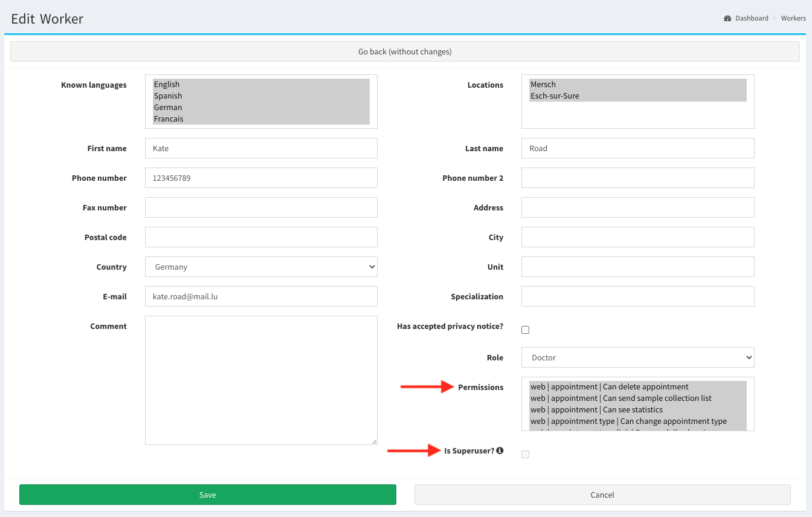The image size is (812, 517).
Task: Focus the E-mail input field
Action: pos(261,296)
